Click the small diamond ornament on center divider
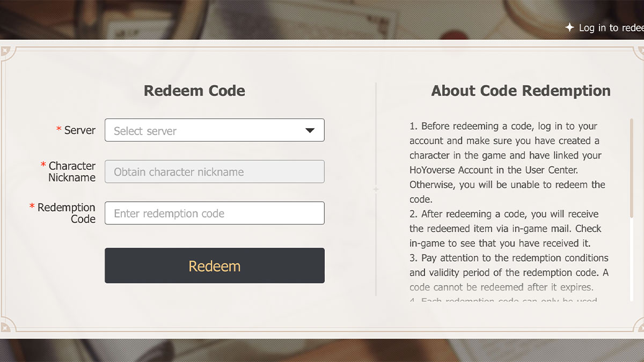The width and height of the screenshot is (644, 362). (x=376, y=189)
